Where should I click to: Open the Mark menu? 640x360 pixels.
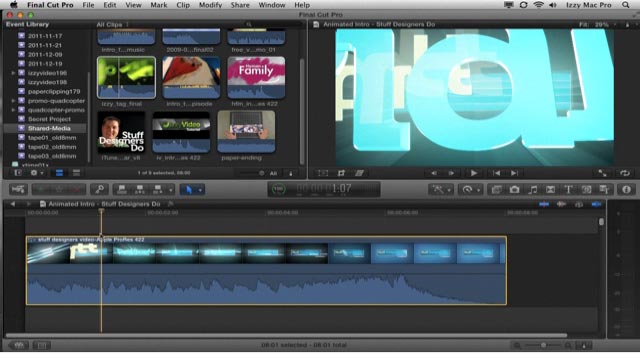click(x=159, y=5)
